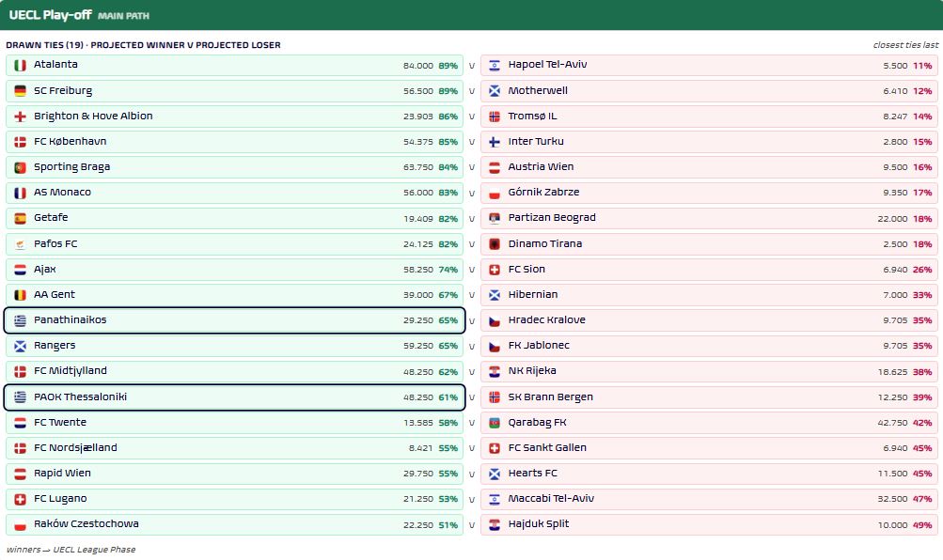Click Atalanta's 89% win probability
943x560 pixels.
pos(448,66)
